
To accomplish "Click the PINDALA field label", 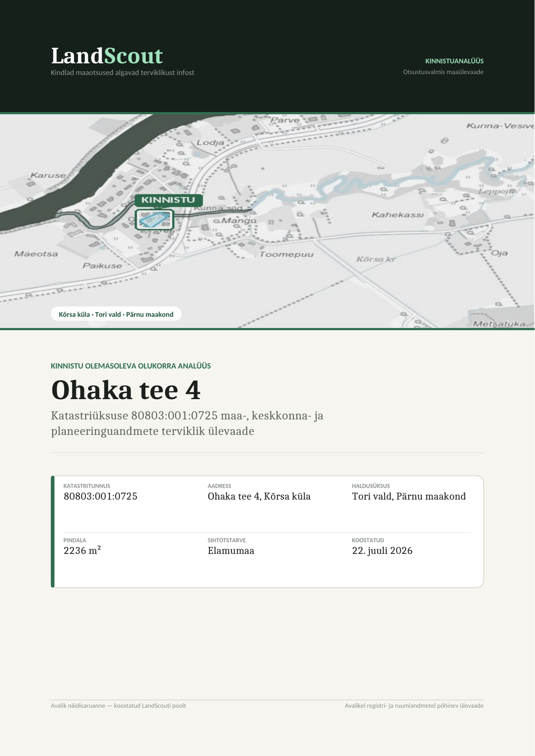I will (x=75, y=540).
